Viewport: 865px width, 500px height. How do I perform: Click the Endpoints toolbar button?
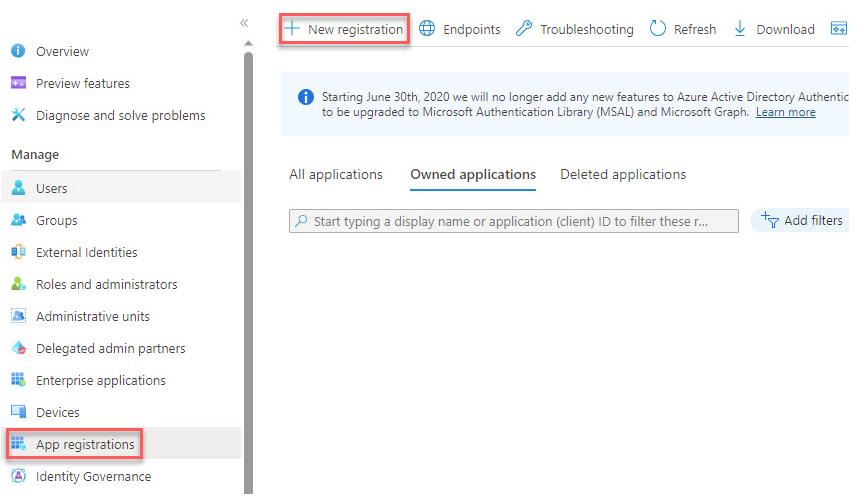click(x=460, y=29)
